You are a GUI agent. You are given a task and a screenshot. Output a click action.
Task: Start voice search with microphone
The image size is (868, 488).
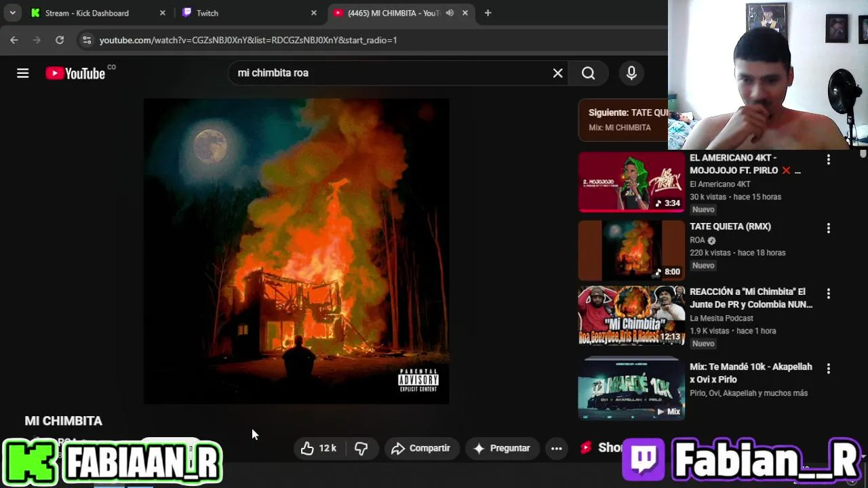tap(631, 73)
